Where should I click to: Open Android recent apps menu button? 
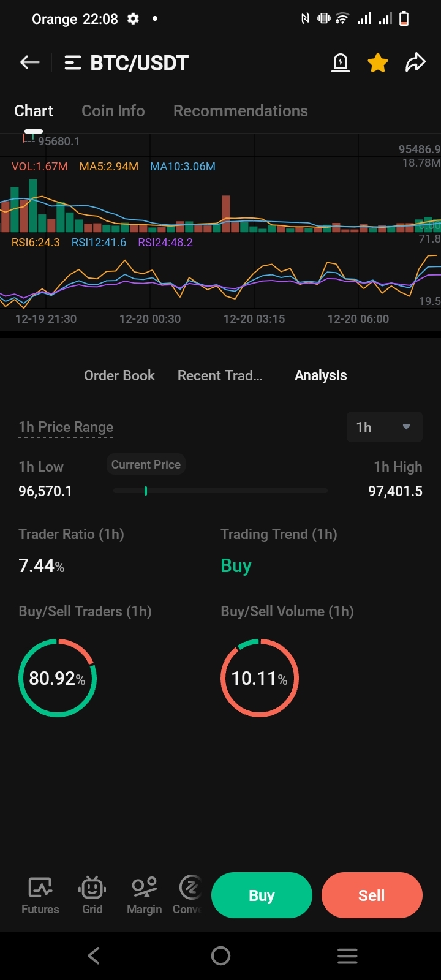coord(347,956)
